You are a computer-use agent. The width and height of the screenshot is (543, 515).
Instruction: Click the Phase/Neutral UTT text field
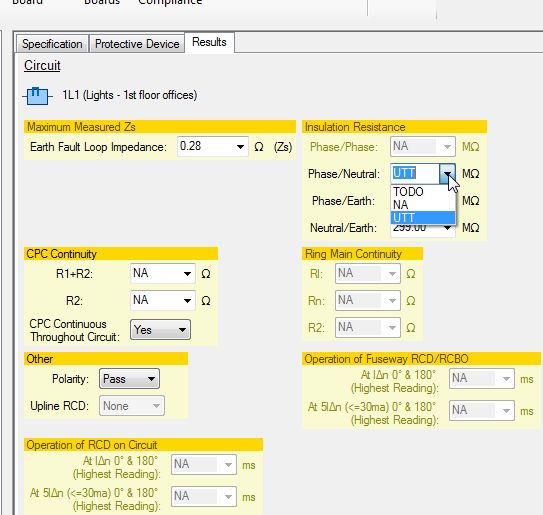(415, 173)
